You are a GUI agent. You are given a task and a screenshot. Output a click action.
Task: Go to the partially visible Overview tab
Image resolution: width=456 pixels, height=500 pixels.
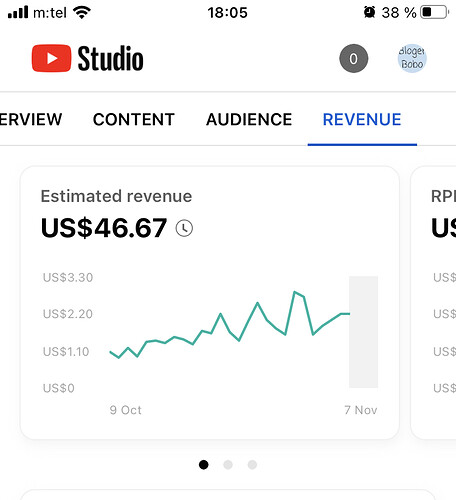pyautogui.click(x=31, y=119)
